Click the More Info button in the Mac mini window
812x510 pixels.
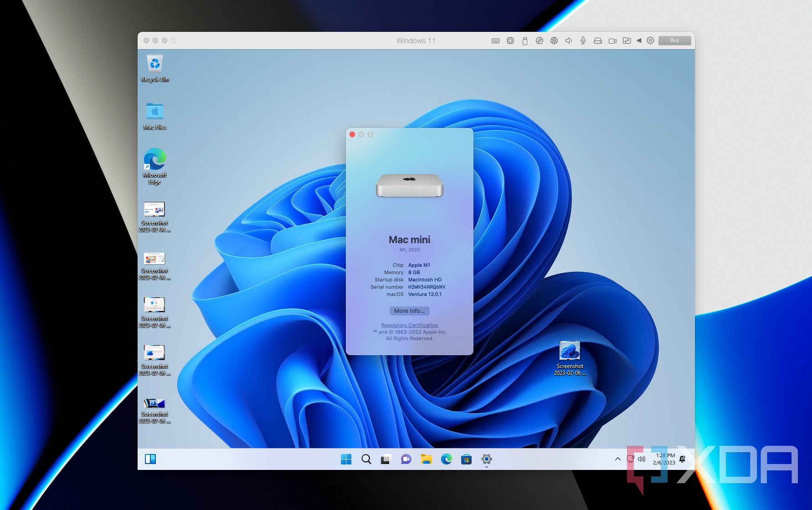409,311
